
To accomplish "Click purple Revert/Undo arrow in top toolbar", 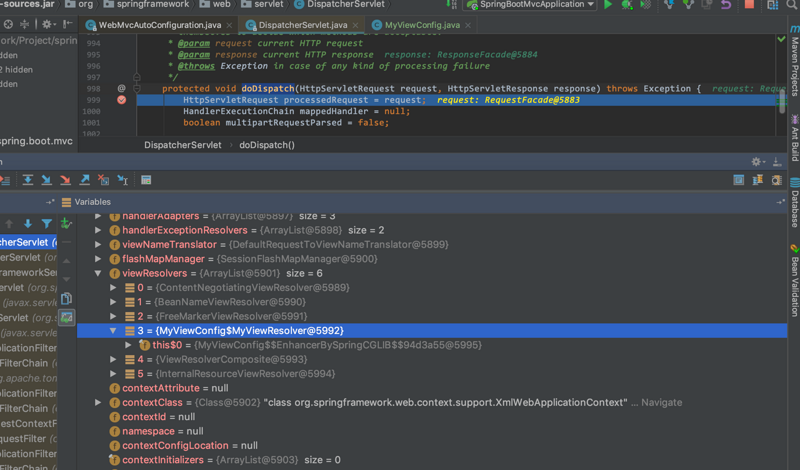I will [x=726, y=5].
